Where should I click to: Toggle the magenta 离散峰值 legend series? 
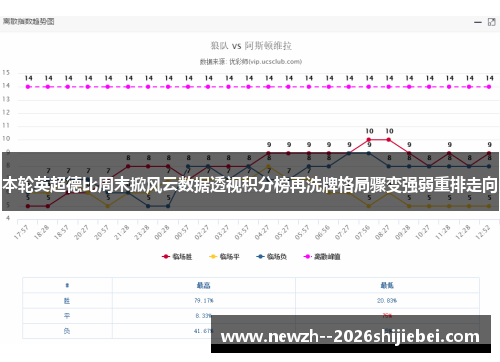click(322, 256)
